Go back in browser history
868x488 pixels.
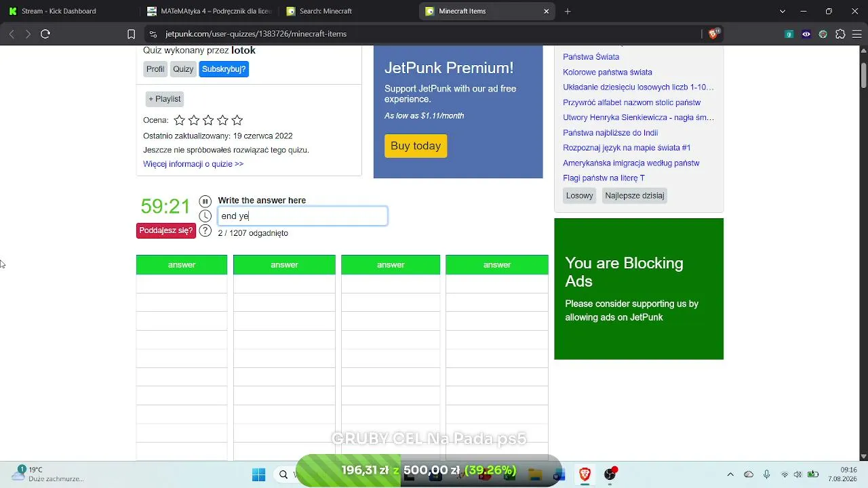click(x=12, y=34)
